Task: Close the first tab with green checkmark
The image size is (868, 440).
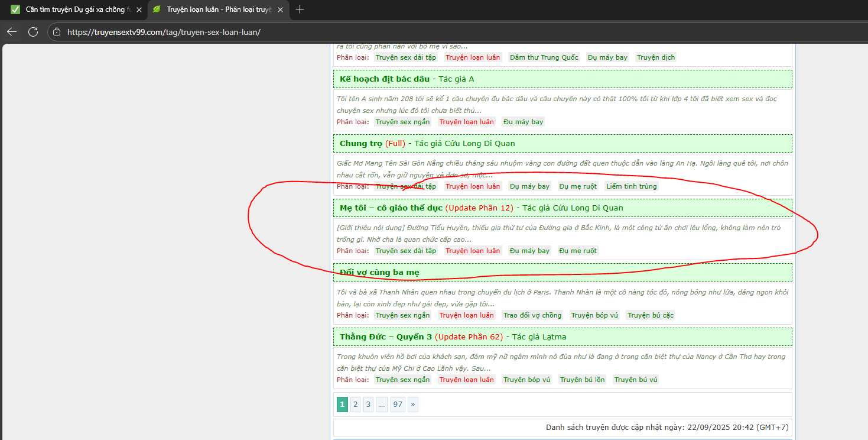Action: click(x=139, y=9)
